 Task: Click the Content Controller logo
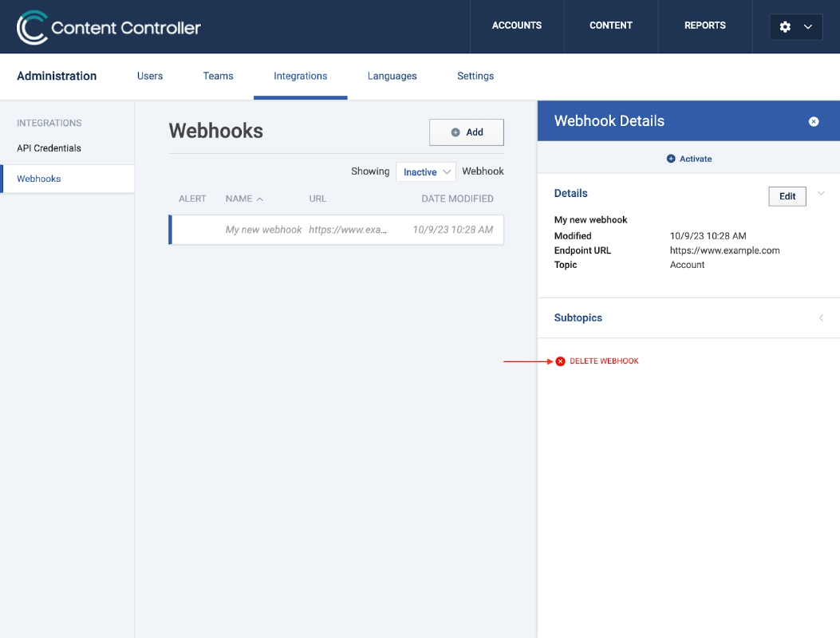(x=108, y=27)
